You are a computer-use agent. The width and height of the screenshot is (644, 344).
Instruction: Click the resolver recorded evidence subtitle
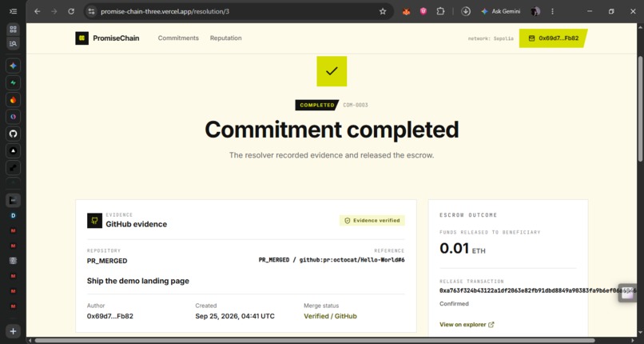332,155
